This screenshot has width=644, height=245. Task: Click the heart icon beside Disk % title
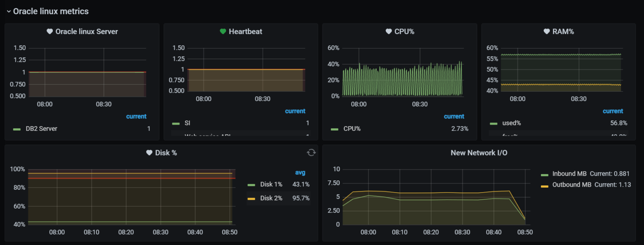[149, 152]
